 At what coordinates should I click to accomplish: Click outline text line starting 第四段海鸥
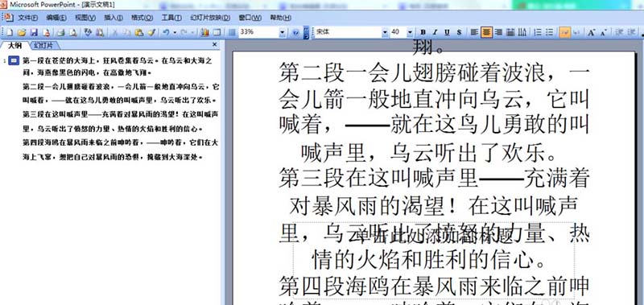pos(120,142)
